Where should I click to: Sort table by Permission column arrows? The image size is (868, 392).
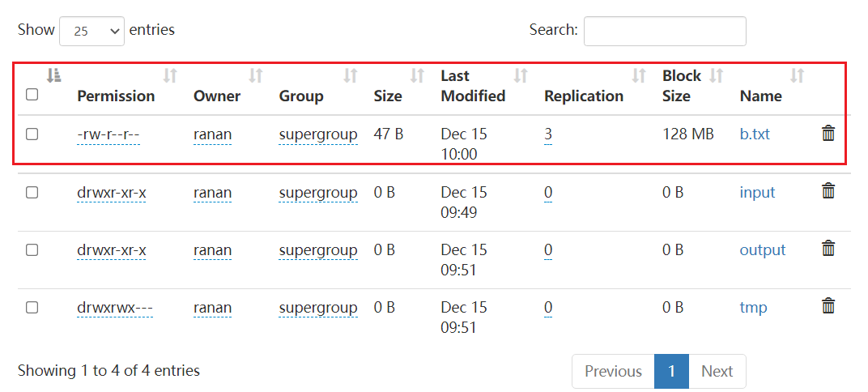[170, 76]
